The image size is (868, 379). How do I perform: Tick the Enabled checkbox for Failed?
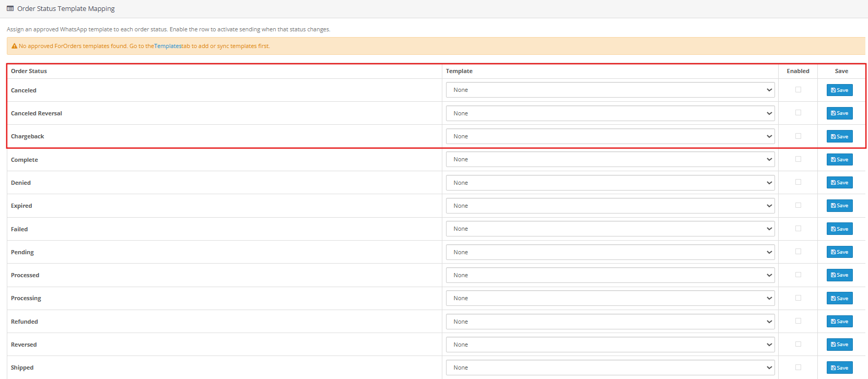(x=798, y=228)
